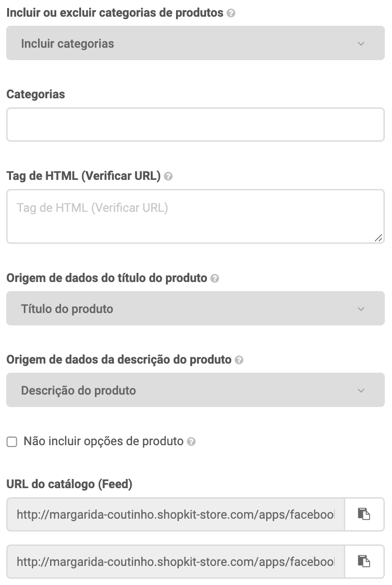Click the resize handle of HTML tag textarea
The width and height of the screenshot is (392, 585).
pyautogui.click(x=378, y=238)
